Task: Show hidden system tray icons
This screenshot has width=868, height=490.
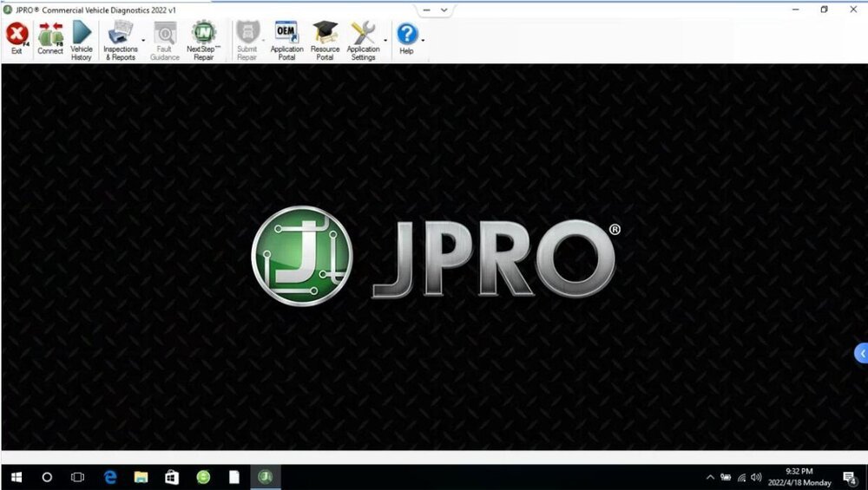Action: click(x=710, y=477)
